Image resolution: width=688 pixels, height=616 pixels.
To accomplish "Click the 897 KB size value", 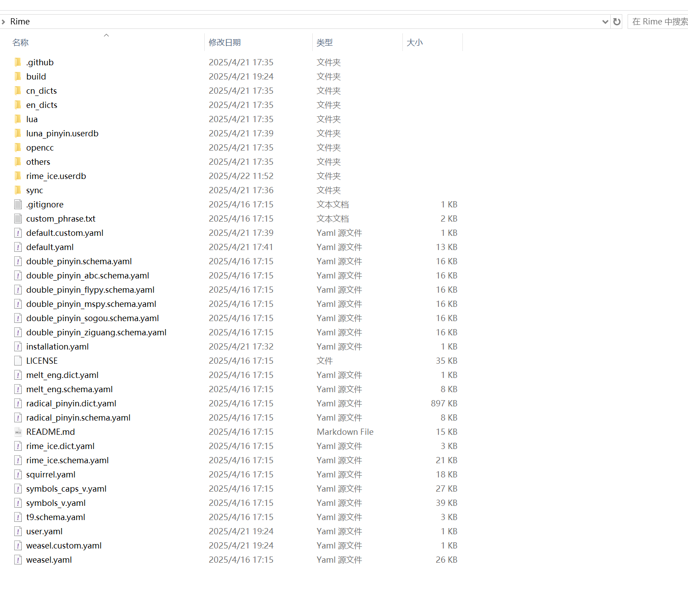I will click(x=444, y=403).
